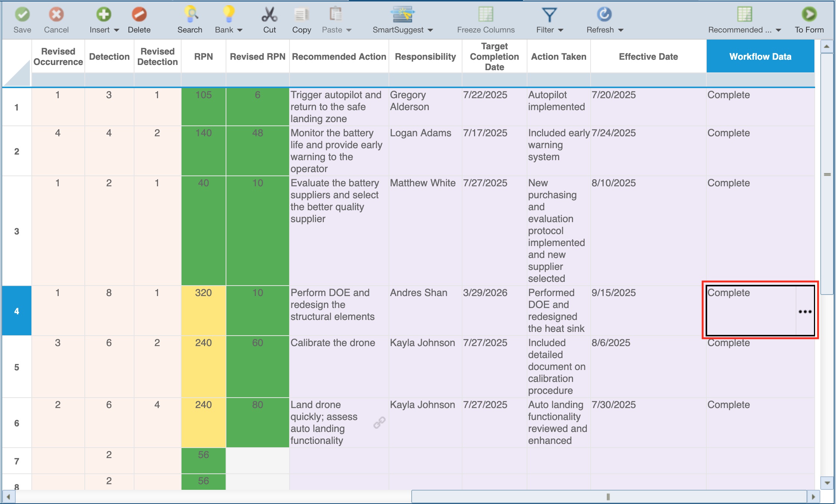Click the ellipsis button in Workflow Data cell
The image size is (836, 504).
(805, 311)
